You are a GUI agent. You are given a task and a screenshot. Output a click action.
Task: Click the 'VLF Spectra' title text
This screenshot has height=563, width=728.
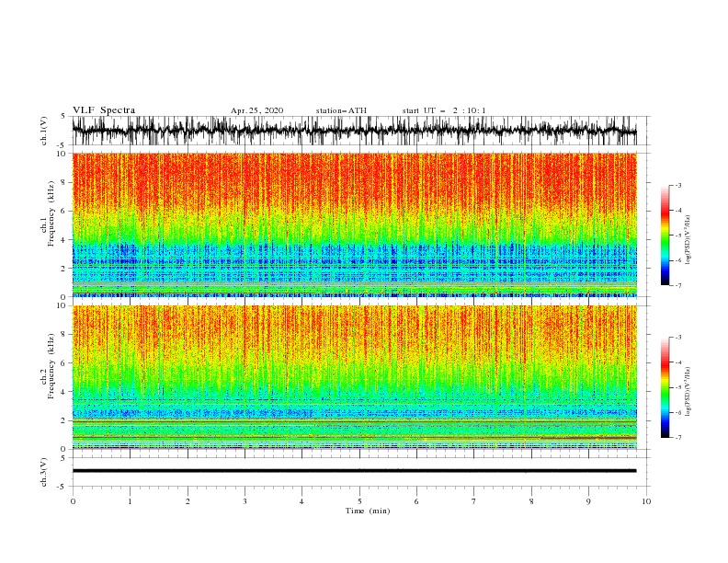click(104, 110)
